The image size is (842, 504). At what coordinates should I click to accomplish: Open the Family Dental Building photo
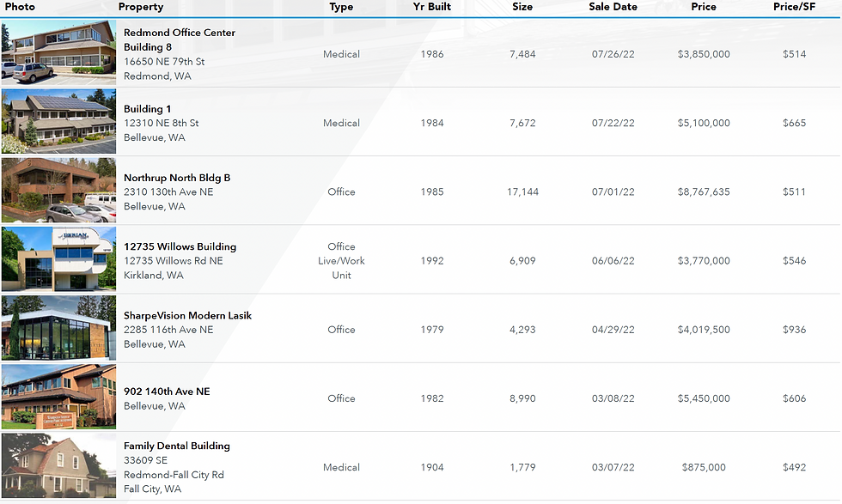pos(58,465)
